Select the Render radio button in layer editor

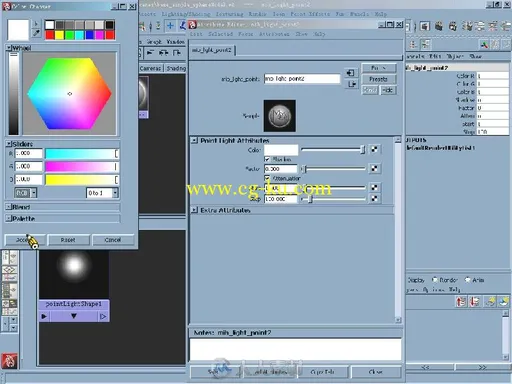(x=435, y=280)
